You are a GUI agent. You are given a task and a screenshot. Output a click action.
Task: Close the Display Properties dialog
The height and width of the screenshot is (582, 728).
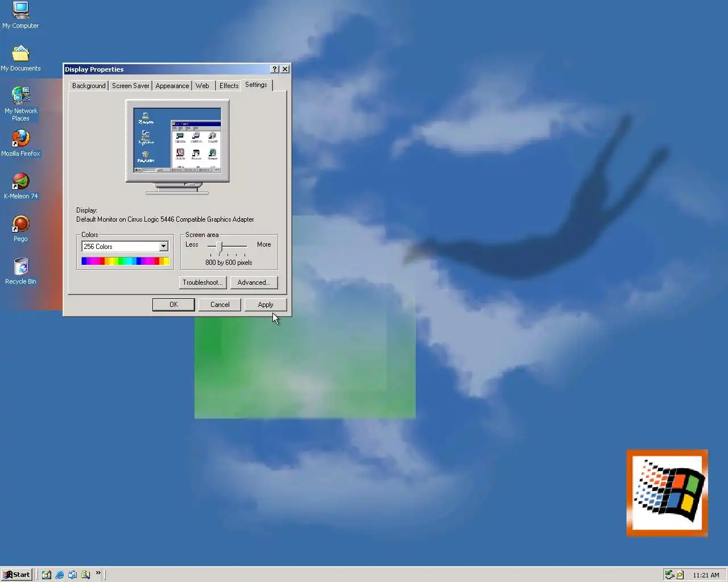tap(285, 69)
